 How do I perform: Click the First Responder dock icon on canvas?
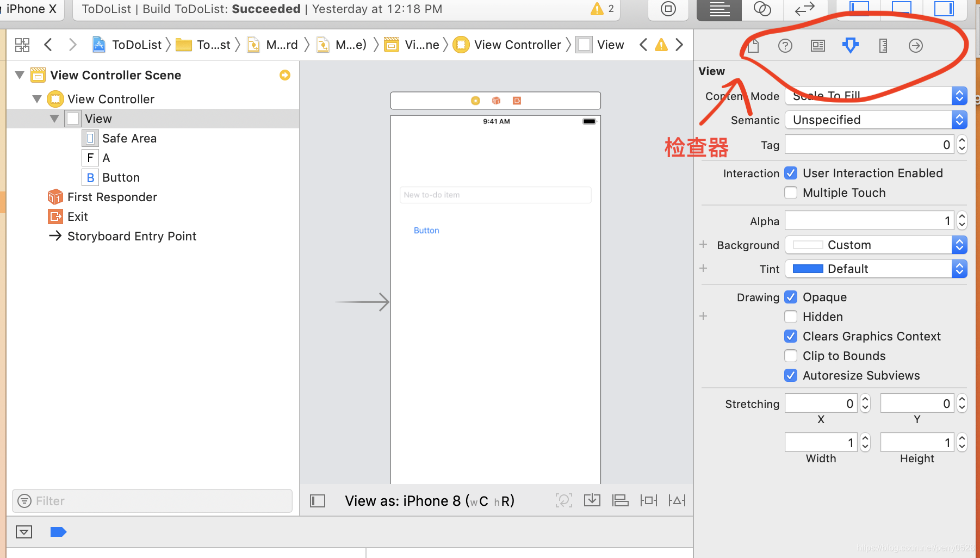pyautogui.click(x=496, y=101)
